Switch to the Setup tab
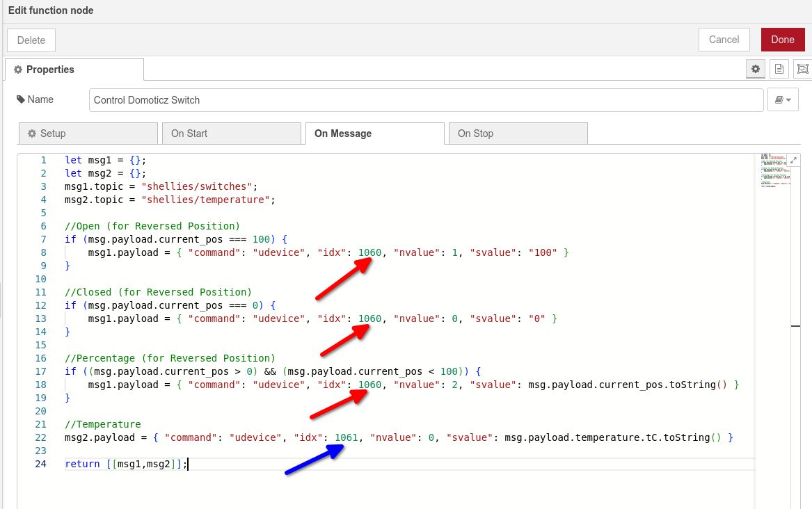This screenshot has height=509, width=812. tap(88, 134)
